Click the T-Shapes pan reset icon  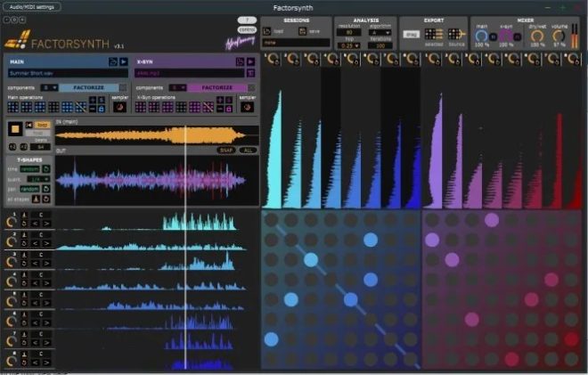[45, 189]
